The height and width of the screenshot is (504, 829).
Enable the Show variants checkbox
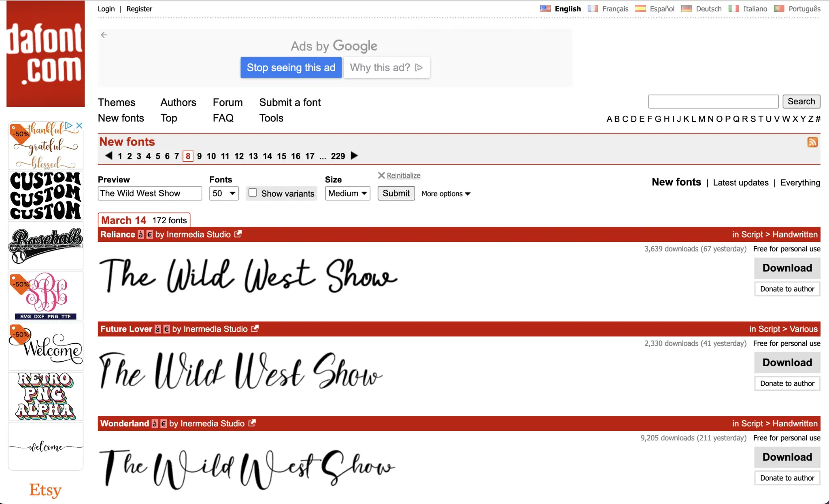(253, 193)
